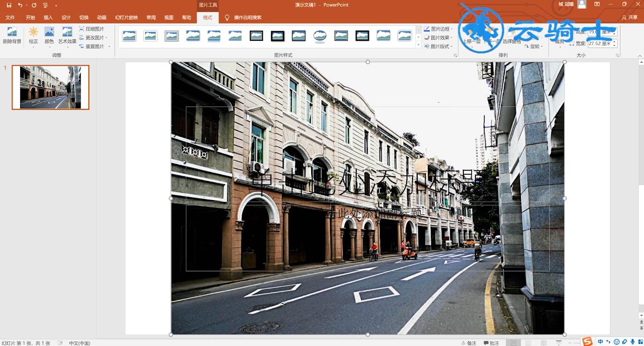Open Corrections (校正) options
The width and height of the screenshot is (644, 346).
pyautogui.click(x=33, y=36)
